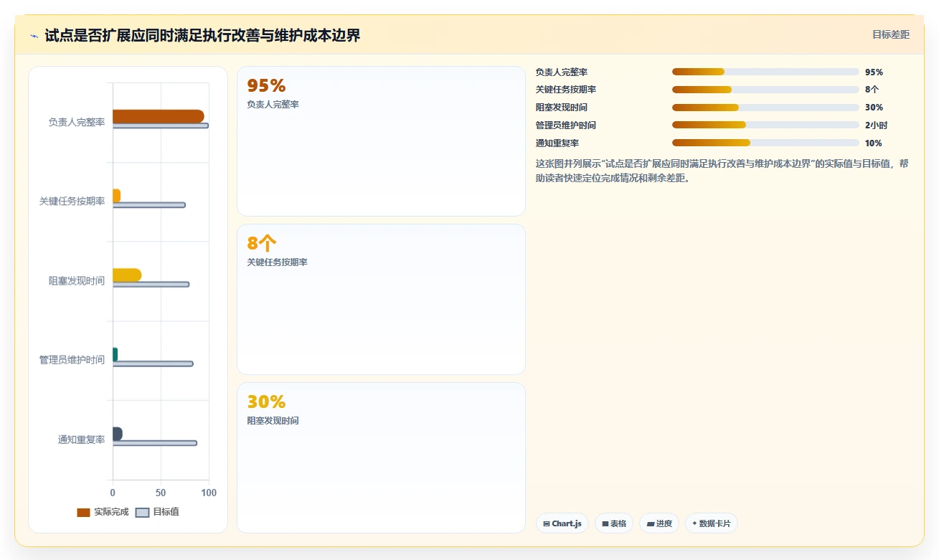Click the lightning icon beside the title
This screenshot has height=560, width=939.
pyautogui.click(x=34, y=36)
